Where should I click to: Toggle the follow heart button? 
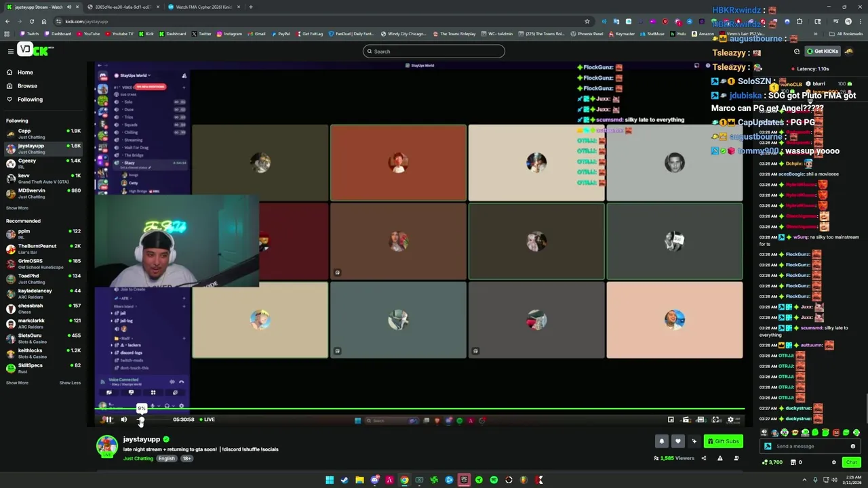(x=677, y=441)
